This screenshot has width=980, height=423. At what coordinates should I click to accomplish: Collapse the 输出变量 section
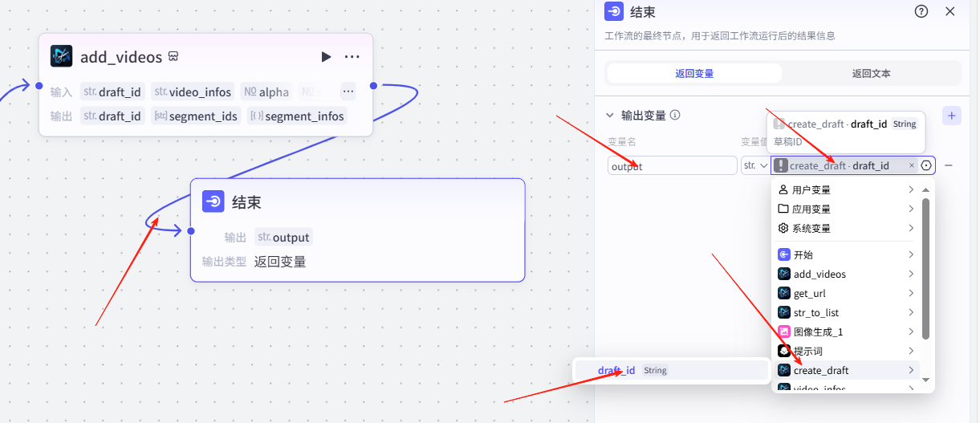coord(610,116)
